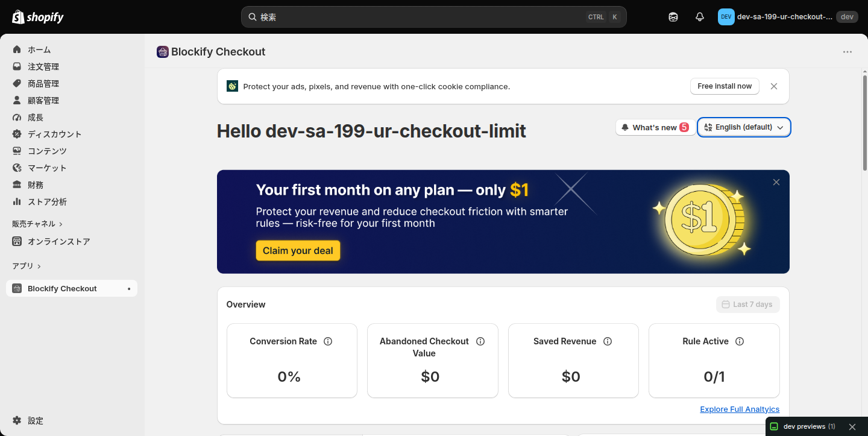Image resolution: width=868 pixels, height=436 pixels.
Task: Open 成長 in the sidebar
Action: 72,117
